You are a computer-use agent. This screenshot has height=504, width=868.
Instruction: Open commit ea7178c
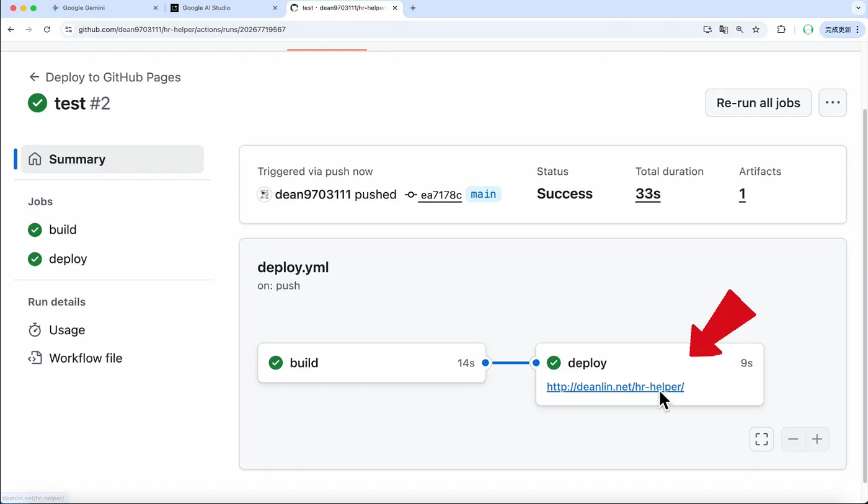coord(440,195)
